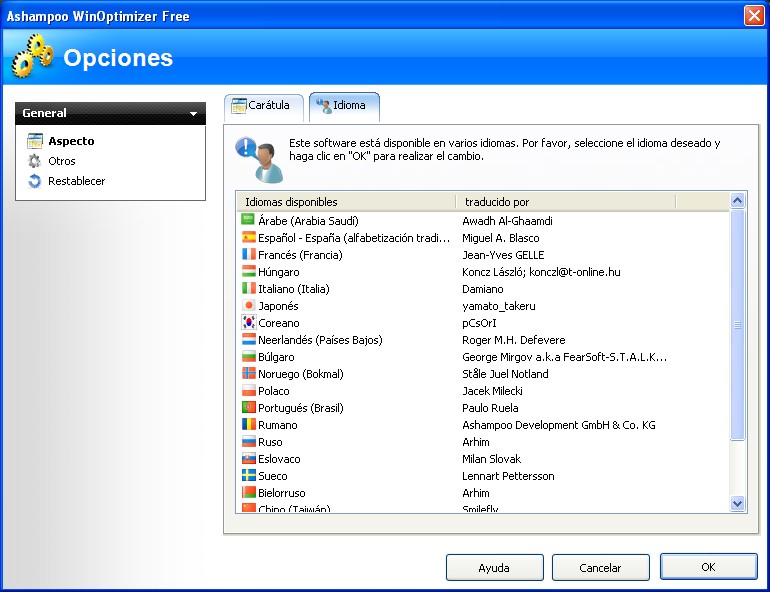This screenshot has height=592, width=770.
Task: Click the Bulgaria flag icon
Action: pyautogui.click(x=248, y=356)
